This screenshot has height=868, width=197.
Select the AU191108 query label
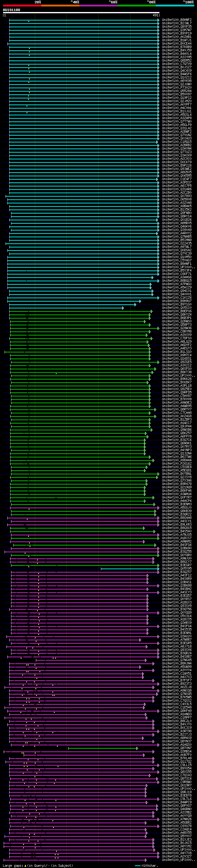pos(11,10)
